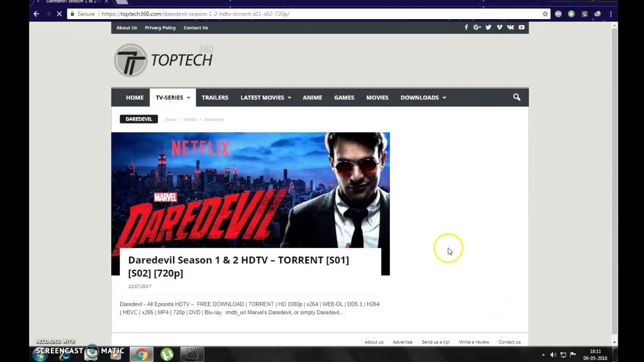Click the Home breadcrumb link
The image size is (644, 362).
click(171, 119)
